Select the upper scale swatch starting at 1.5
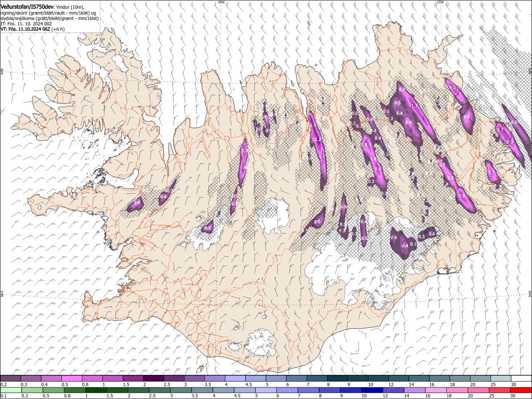 click(x=133, y=379)
